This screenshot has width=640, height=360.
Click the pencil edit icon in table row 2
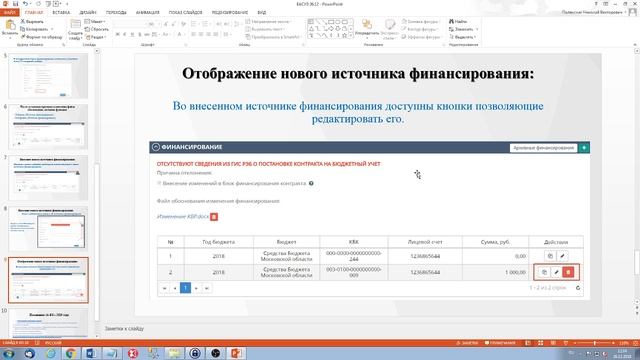(x=556, y=272)
